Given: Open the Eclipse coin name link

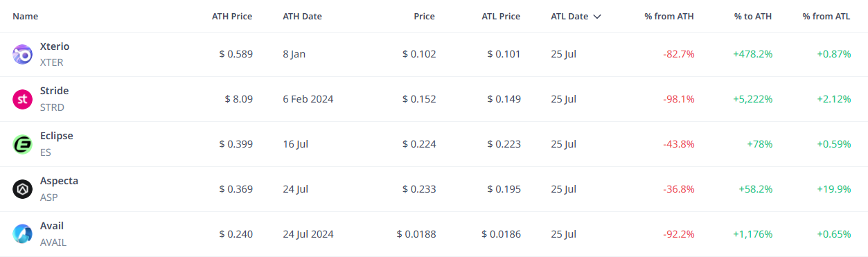Looking at the screenshot, I should point(56,136).
